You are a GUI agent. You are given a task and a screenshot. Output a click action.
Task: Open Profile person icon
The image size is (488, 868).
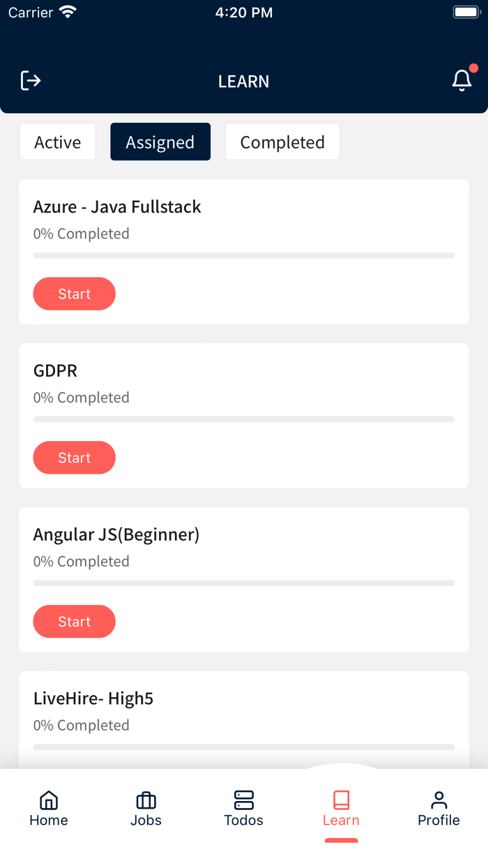439,800
